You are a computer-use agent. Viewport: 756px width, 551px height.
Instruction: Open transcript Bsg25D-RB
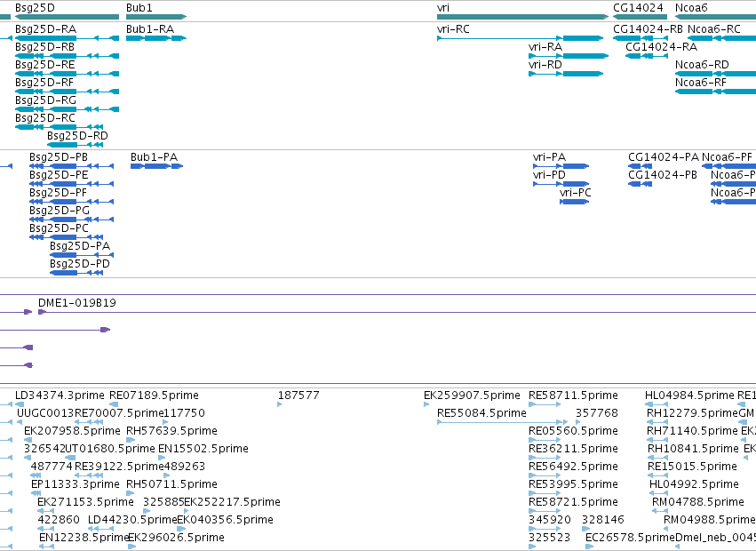(67, 56)
